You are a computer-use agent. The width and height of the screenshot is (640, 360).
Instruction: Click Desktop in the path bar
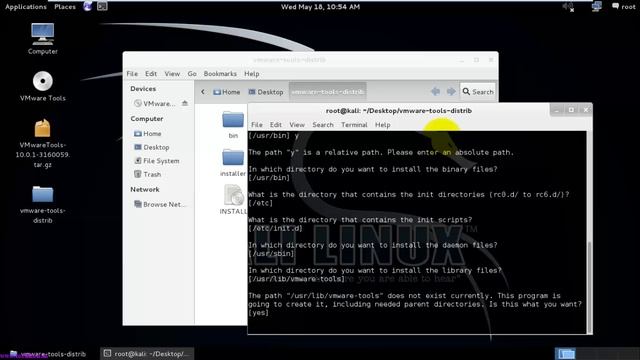click(266, 92)
